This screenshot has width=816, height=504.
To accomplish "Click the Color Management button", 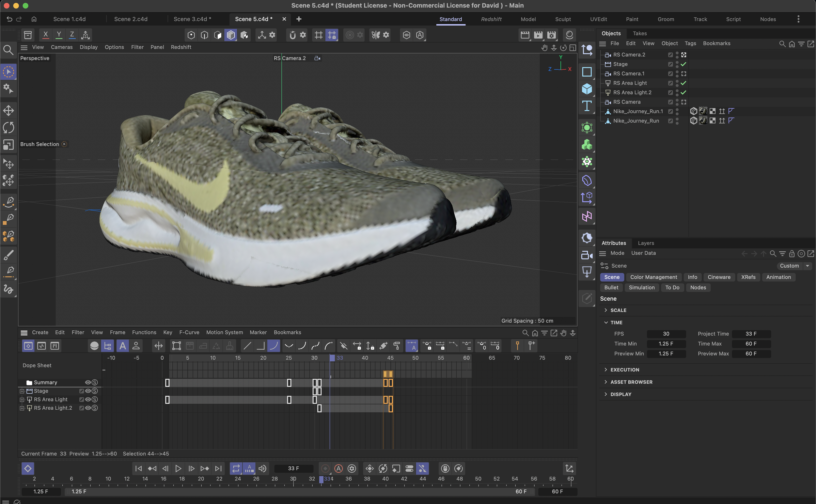I will pos(653,277).
